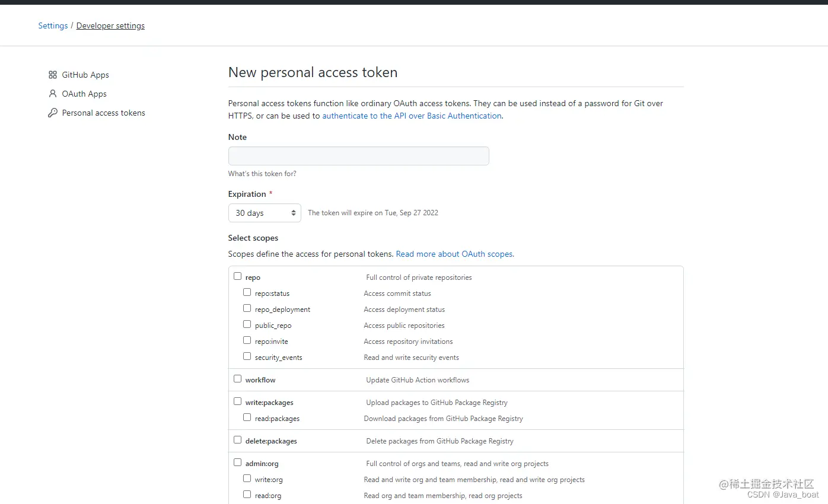Click the Personal access tokens key icon

(53, 113)
